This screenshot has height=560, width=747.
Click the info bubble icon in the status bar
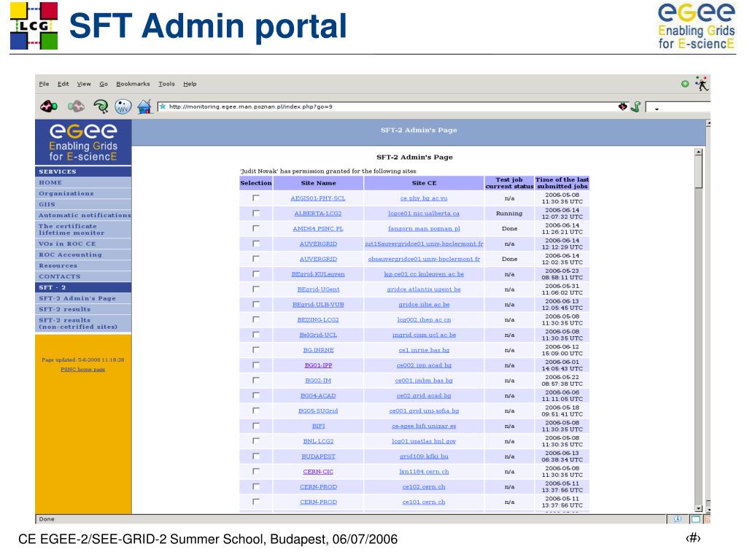point(677,519)
